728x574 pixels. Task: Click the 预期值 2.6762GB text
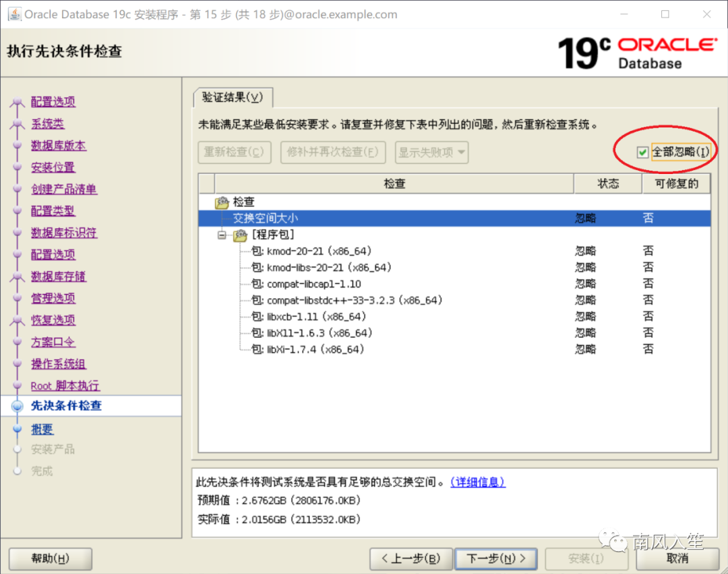tap(279, 500)
